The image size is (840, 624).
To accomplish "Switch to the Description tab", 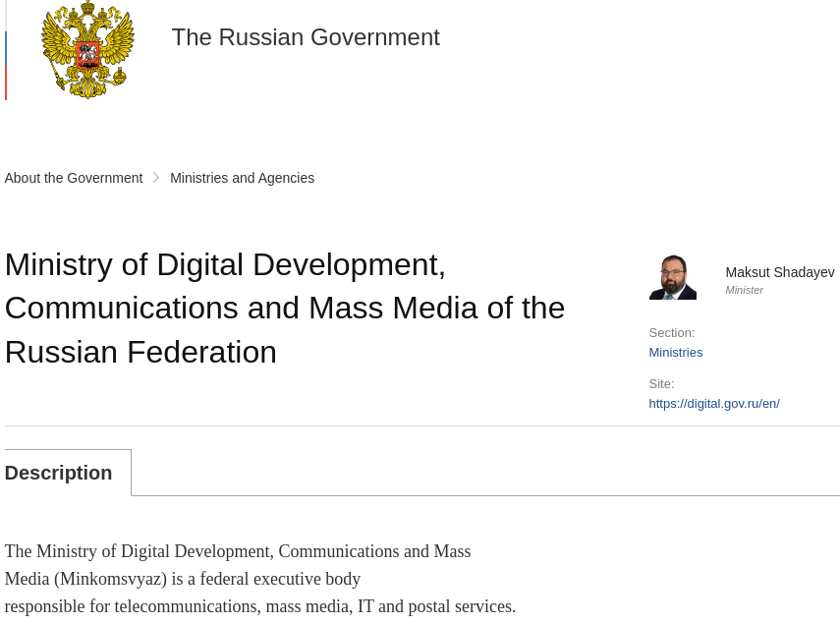I will 58,473.
